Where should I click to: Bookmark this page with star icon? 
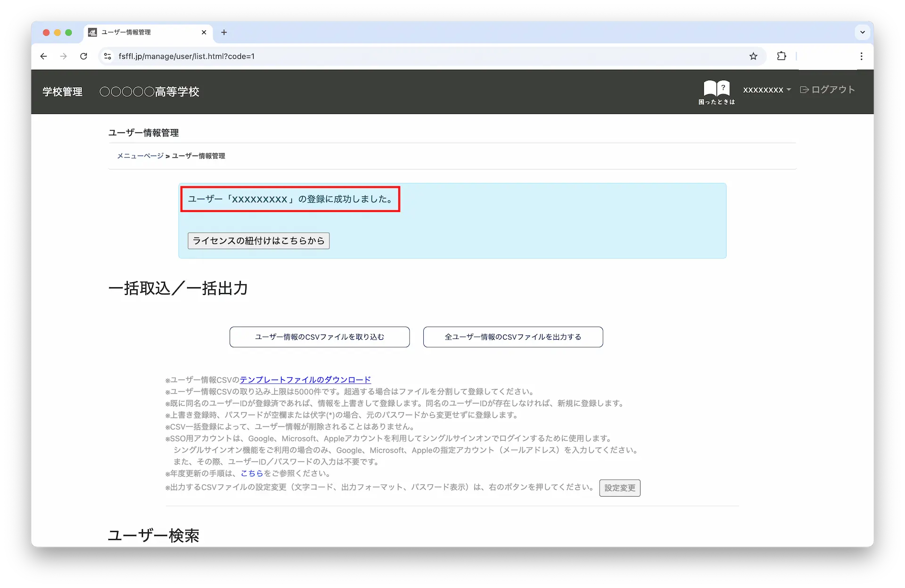pos(753,57)
